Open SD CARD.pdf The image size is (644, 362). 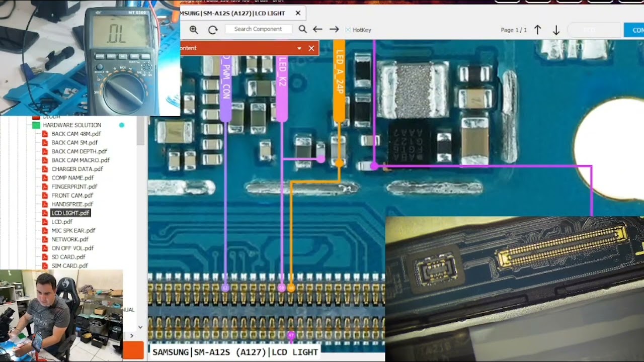click(x=68, y=257)
